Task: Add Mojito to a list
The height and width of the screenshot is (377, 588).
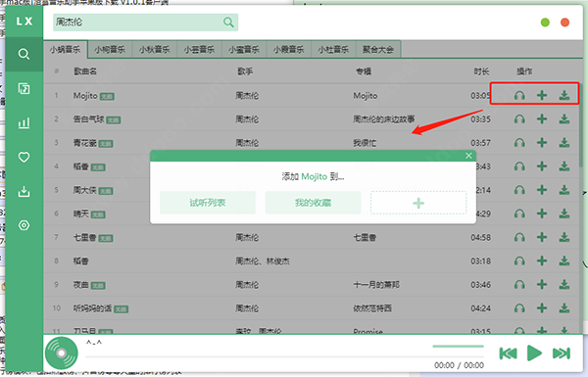Action: (x=542, y=95)
